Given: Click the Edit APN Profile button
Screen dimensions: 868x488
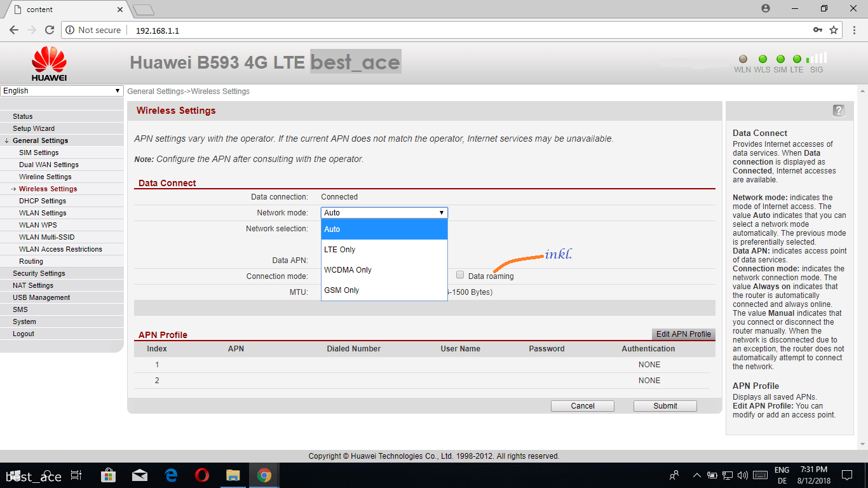Looking at the screenshot, I should [683, 334].
